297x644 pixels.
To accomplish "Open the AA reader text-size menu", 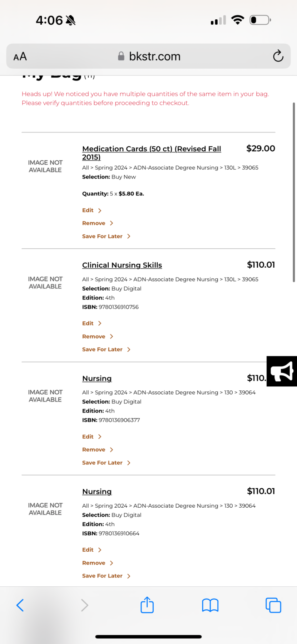I will (20, 57).
